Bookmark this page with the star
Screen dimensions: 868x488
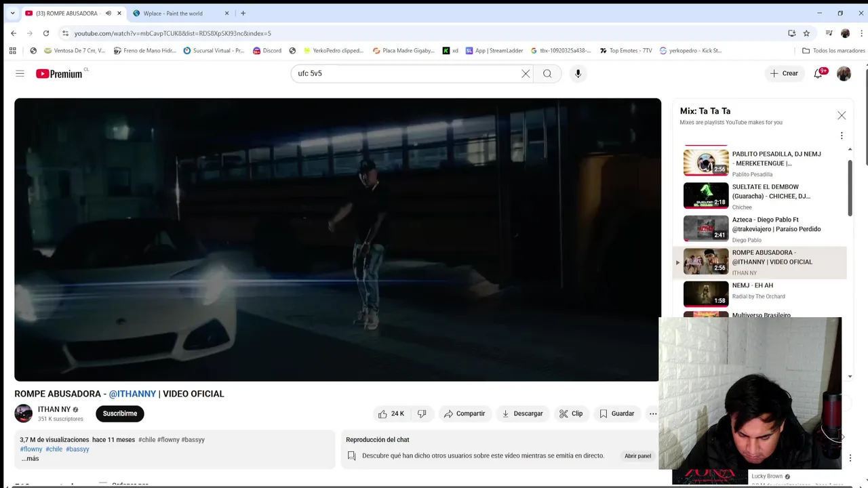[x=806, y=33]
